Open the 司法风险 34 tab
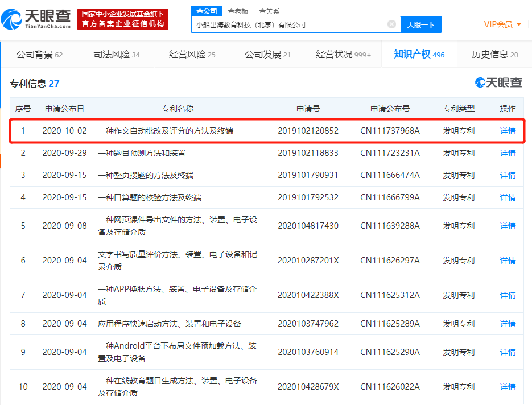 click(117, 54)
